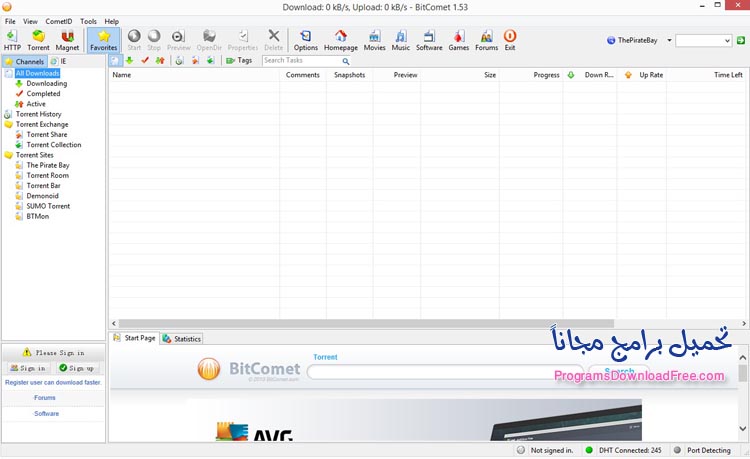Click the Properties toolbar icon

click(x=243, y=40)
